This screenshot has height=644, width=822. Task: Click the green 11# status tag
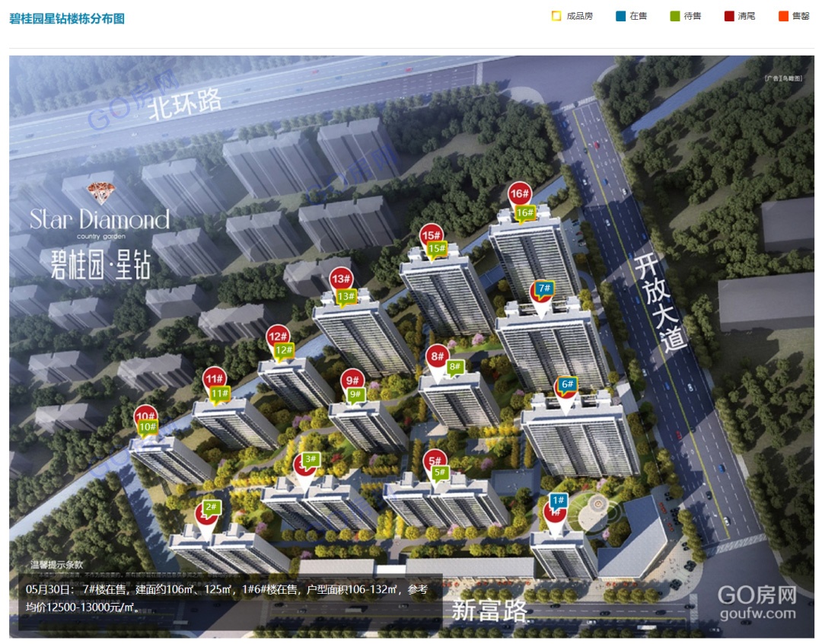coord(220,394)
